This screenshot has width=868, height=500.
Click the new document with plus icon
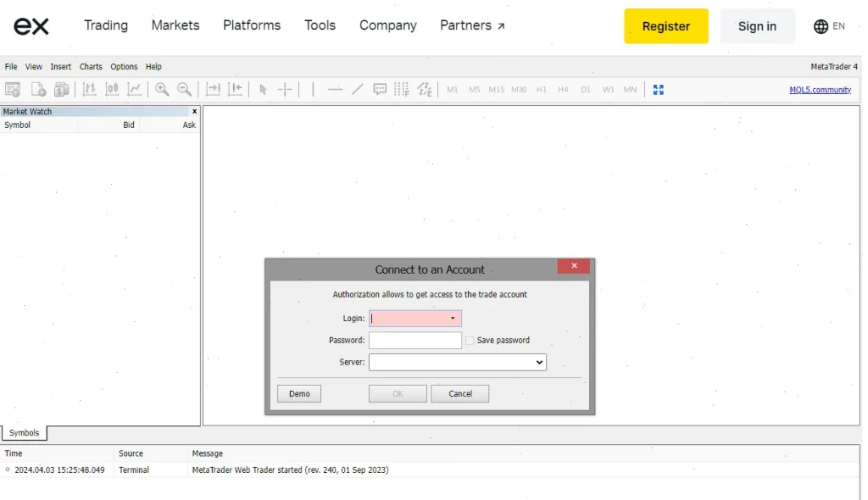[x=38, y=89]
